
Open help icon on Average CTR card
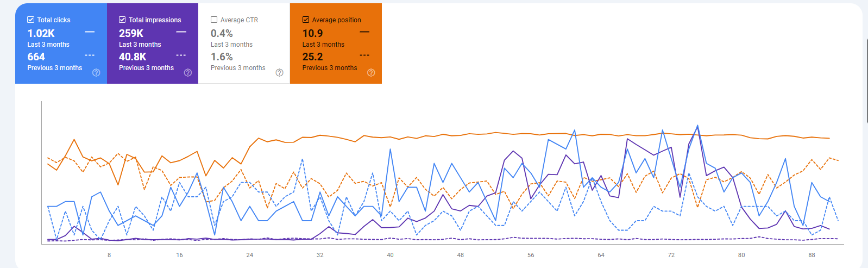pyautogui.click(x=279, y=73)
